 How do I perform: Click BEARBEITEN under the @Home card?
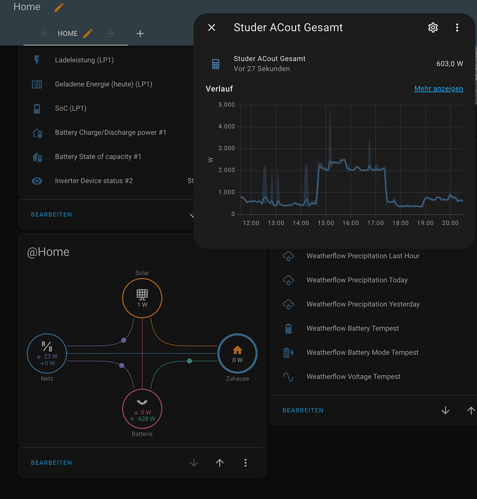pyautogui.click(x=51, y=463)
